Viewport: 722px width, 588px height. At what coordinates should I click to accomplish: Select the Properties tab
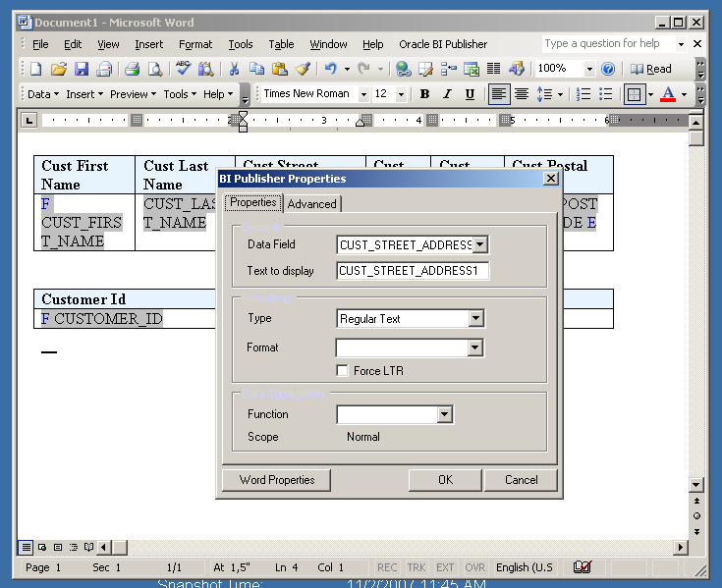coord(253,202)
